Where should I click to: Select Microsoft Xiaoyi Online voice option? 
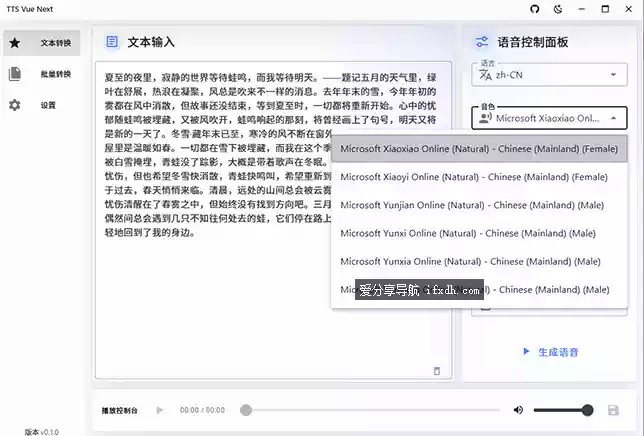pos(479,177)
